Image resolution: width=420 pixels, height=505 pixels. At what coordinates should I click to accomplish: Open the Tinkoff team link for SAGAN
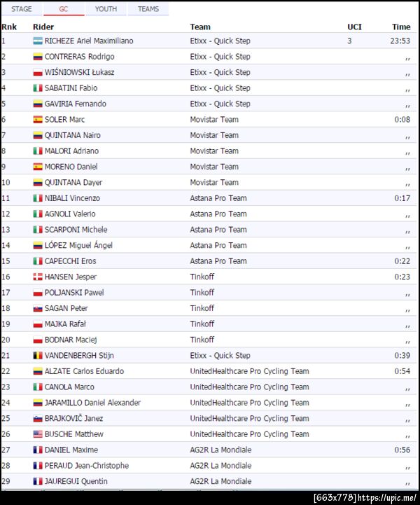(202, 308)
